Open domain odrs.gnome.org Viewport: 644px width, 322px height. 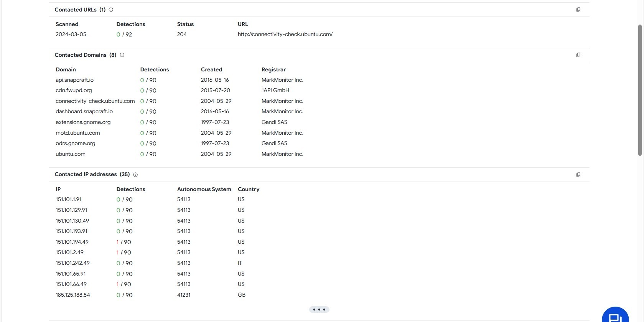[75, 143]
